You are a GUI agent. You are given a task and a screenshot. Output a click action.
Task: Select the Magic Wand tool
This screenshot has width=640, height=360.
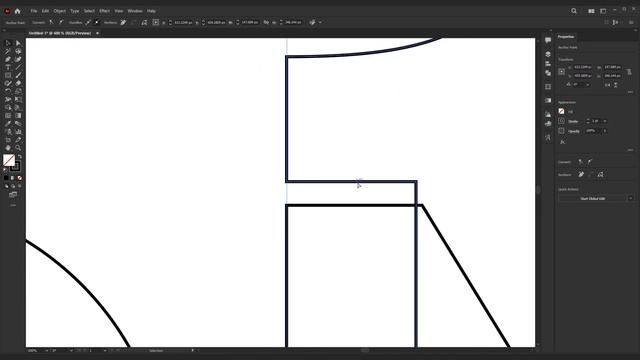click(8, 51)
